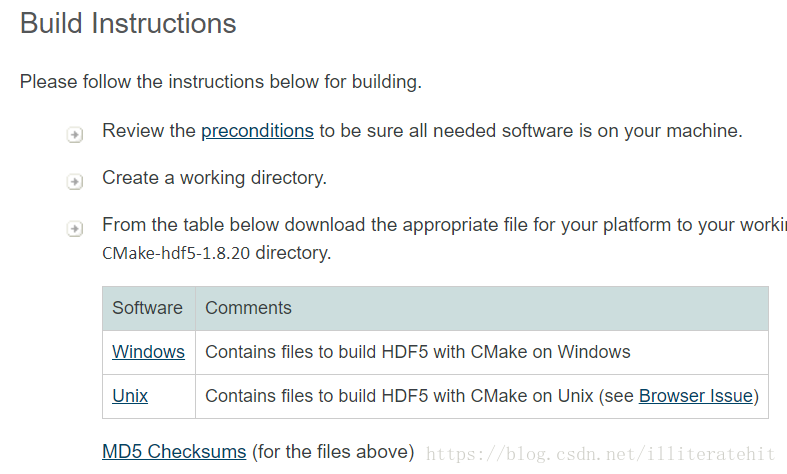The image size is (787, 474).
Task: Click the arrow bullet beside Review the preconditions
Action: point(75,135)
